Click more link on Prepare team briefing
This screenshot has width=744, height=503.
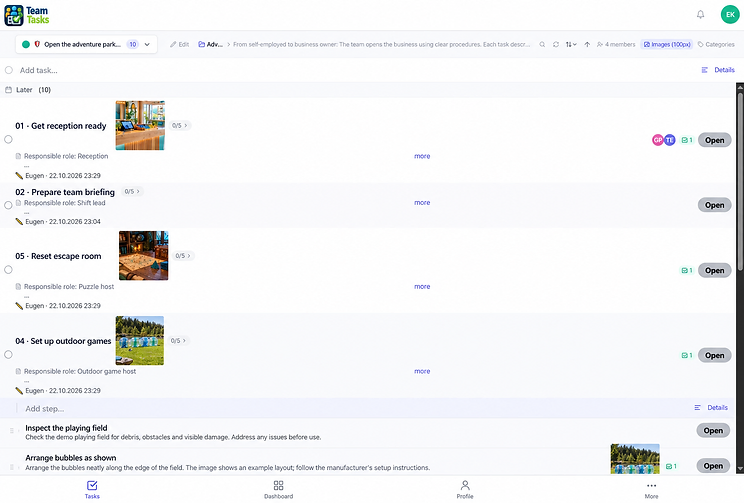pyautogui.click(x=422, y=203)
